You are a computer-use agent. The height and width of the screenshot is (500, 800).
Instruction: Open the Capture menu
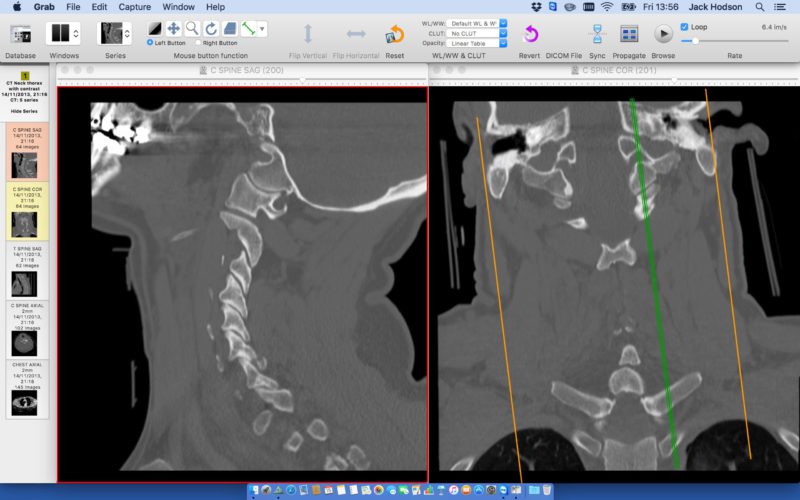[x=135, y=7]
